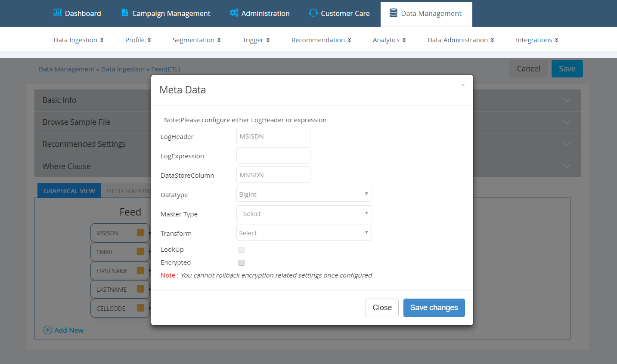
Task: Open the Transform select dropdown
Action: 304,233
